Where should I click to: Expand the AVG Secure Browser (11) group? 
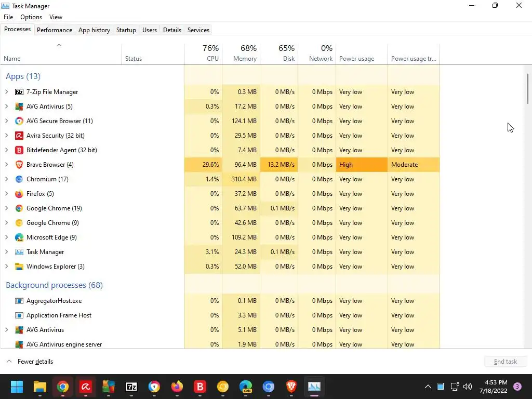coord(6,121)
